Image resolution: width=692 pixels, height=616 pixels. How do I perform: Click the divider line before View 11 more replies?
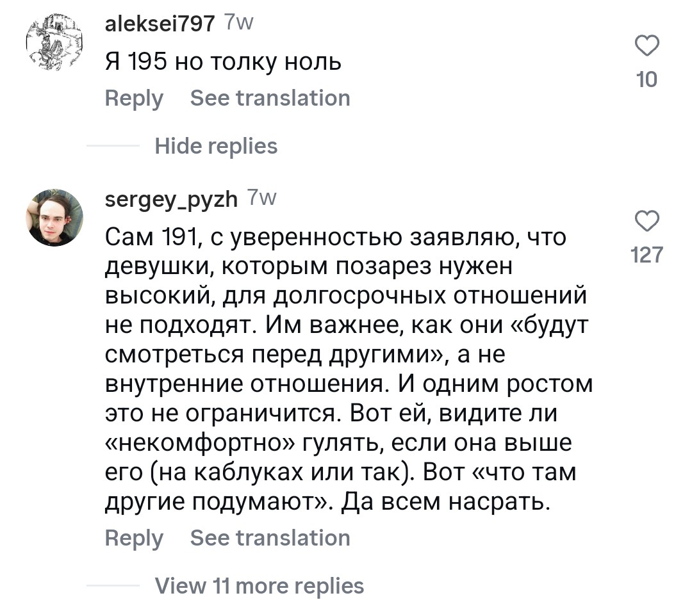point(112,586)
